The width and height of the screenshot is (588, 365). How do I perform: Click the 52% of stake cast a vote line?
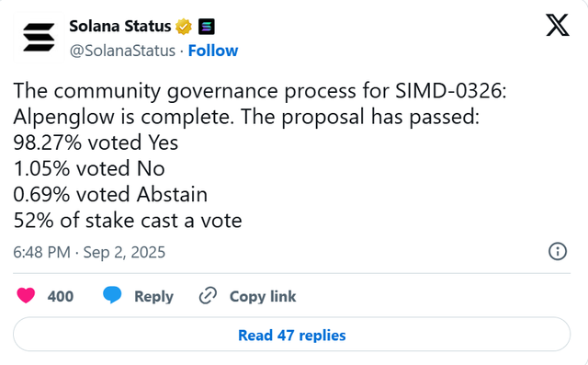pos(128,221)
